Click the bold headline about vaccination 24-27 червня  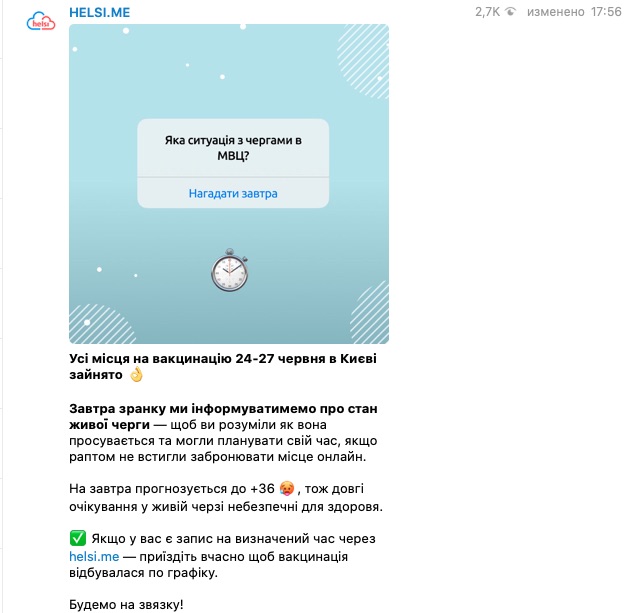coord(223,367)
